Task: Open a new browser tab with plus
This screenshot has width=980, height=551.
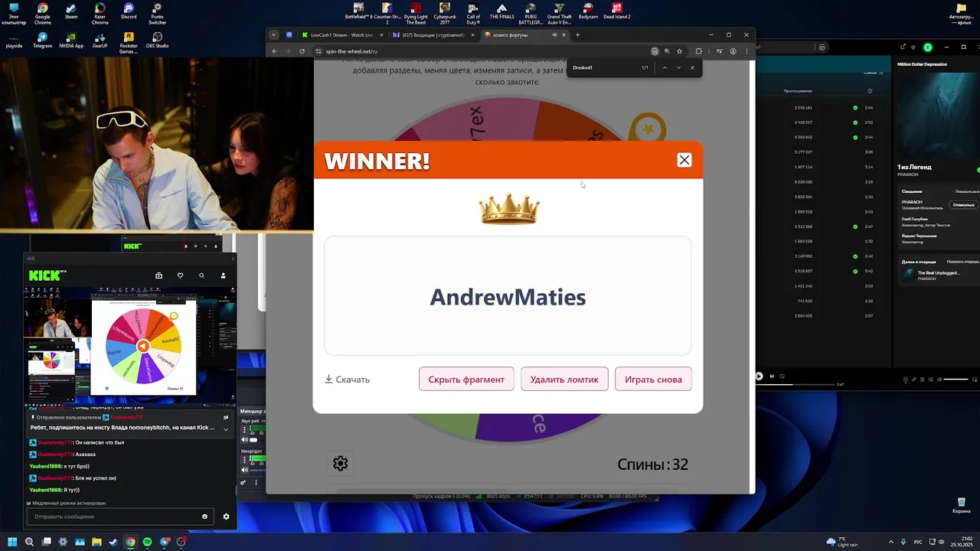Action: [x=577, y=34]
